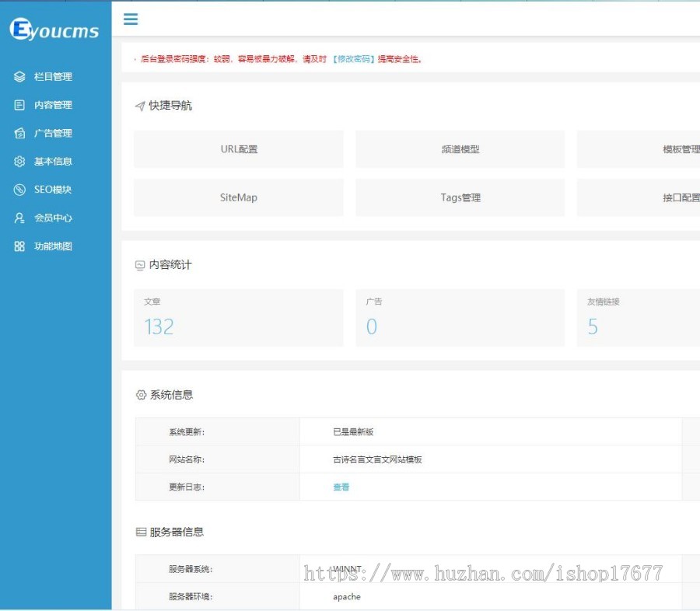
Task: Click the 广告 count 0 card
Action: click(460, 318)
